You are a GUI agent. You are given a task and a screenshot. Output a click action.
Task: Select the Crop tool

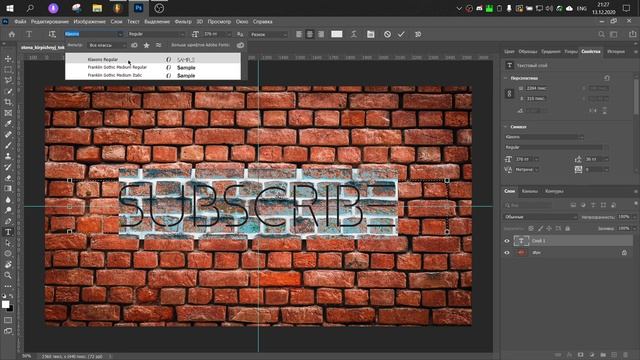[x=8, y=102]
